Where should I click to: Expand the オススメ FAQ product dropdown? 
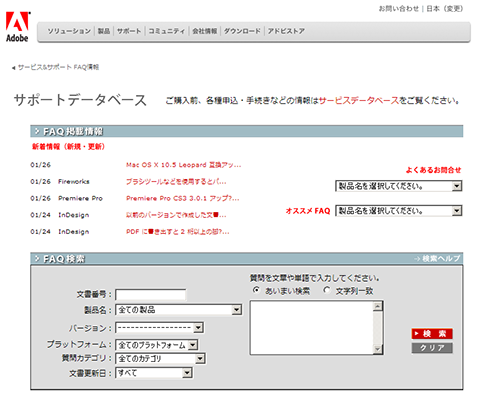(x=399, y=211)
